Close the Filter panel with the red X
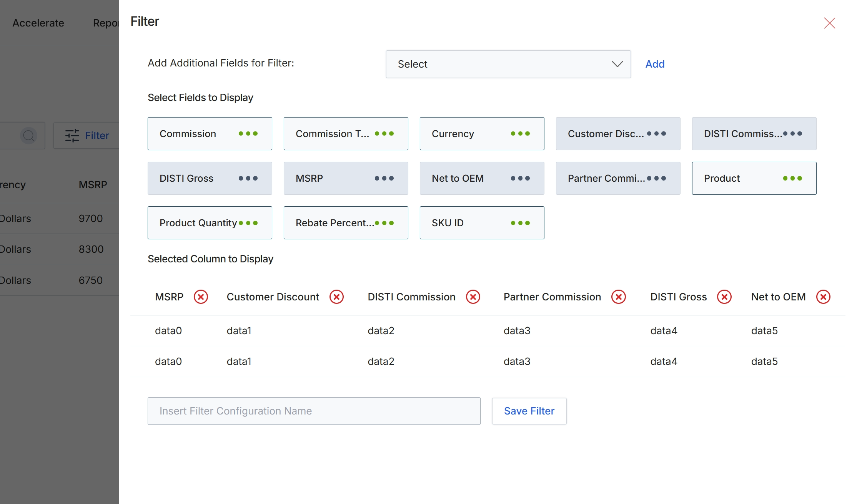857x504 pixels. click(x=829, y=23)
